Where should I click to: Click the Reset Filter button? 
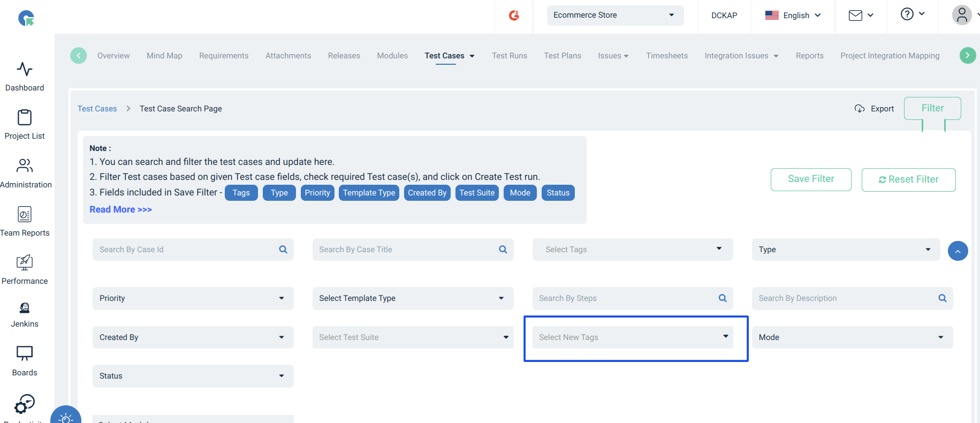(908, 179)
